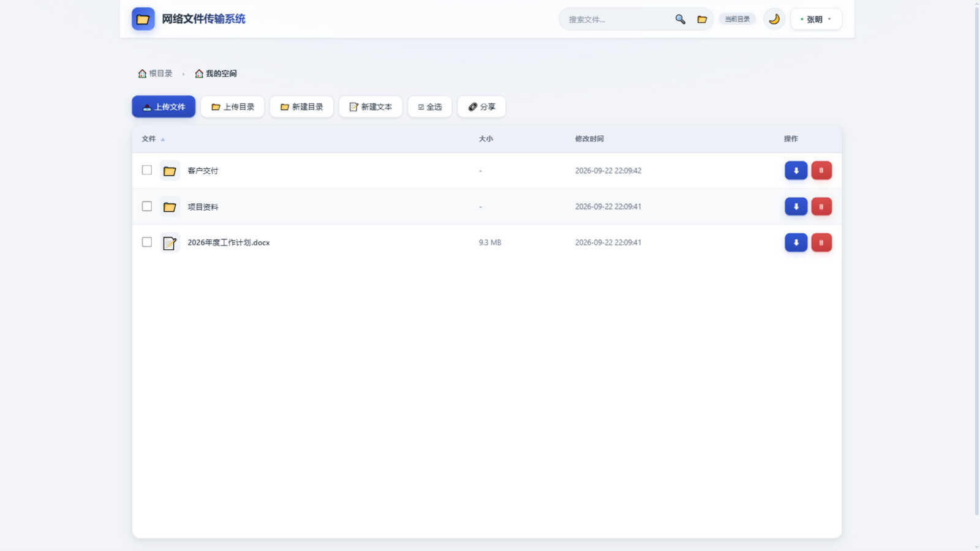This screenshot has width=980, height=551.
Task: Click the 上传目录 button
Action: pos(232,107)
